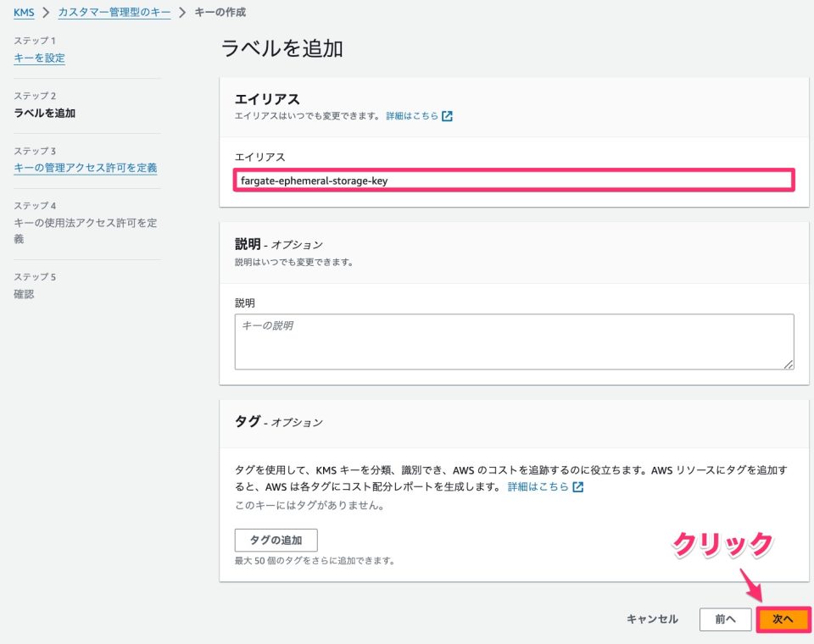Click the external link icon after エイリアス 詳細はこちら

click(x=448, y=114)
